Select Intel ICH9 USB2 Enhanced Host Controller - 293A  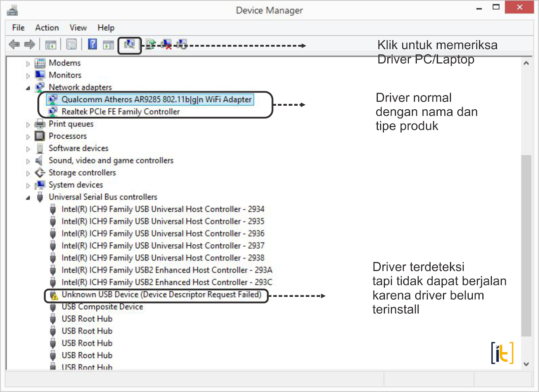point(167,270)
